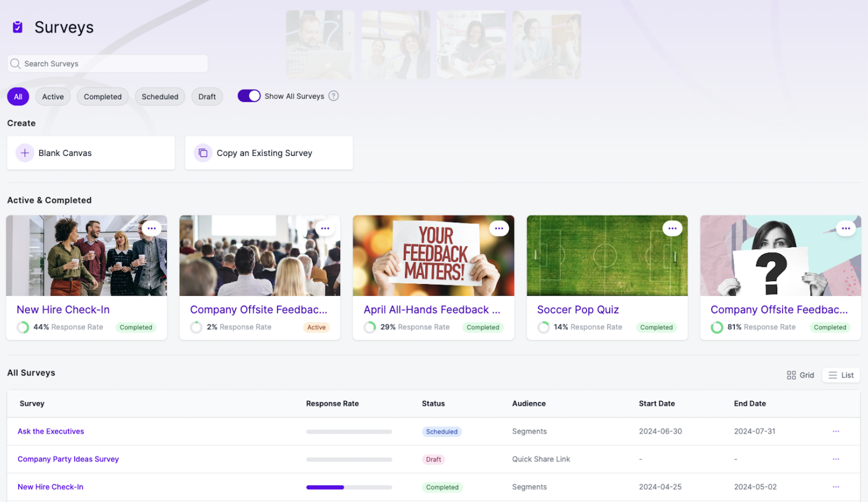Viewport: 868px width, 502px height.
Task: Click the Your Feedback Matters card image
Action: click(433, 256)
